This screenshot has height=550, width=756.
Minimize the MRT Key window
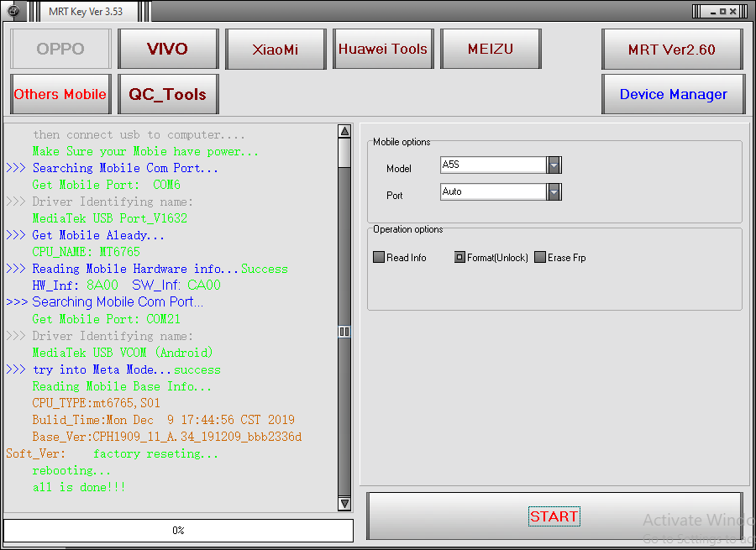(713, 12)
